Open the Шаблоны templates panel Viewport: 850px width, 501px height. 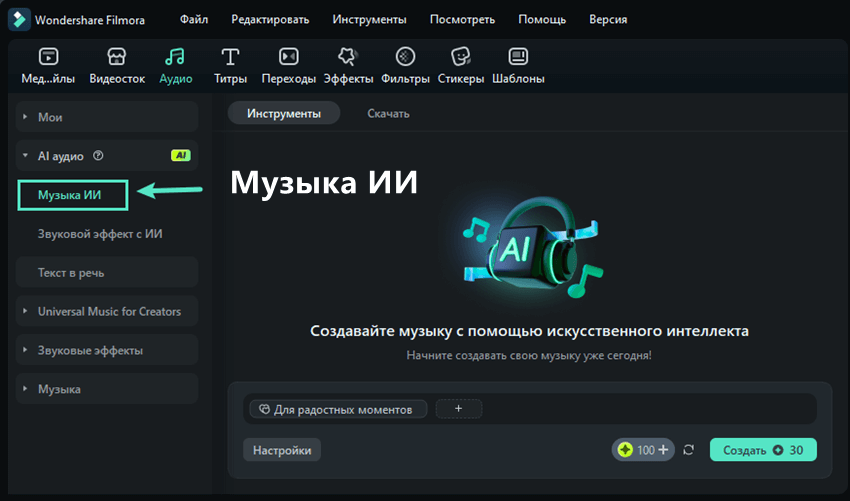tap(518, 66)
